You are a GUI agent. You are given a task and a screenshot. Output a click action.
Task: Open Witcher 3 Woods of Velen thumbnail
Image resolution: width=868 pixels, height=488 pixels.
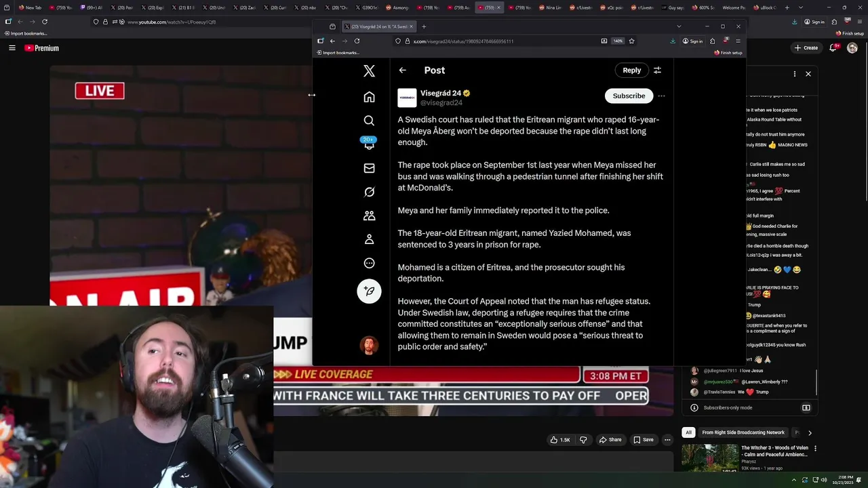coord(709,457)
